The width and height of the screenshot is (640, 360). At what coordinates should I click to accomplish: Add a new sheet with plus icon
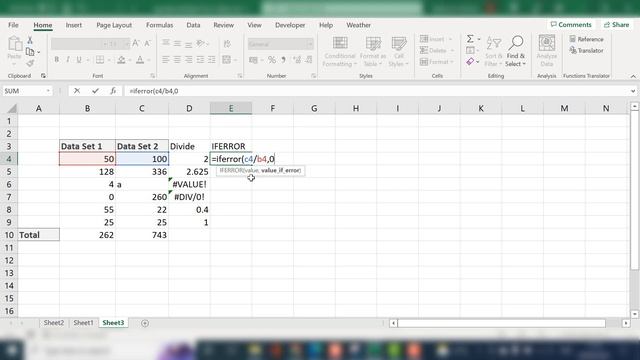point(144,323)
